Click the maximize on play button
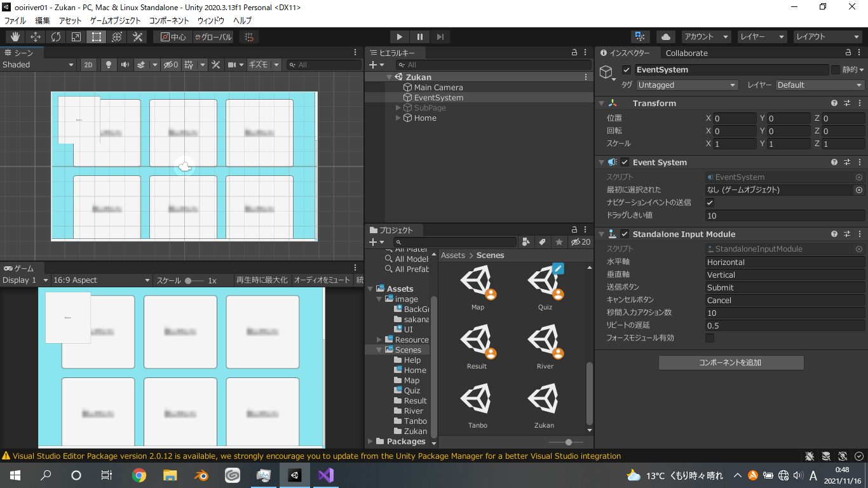 tap(262, 280)
